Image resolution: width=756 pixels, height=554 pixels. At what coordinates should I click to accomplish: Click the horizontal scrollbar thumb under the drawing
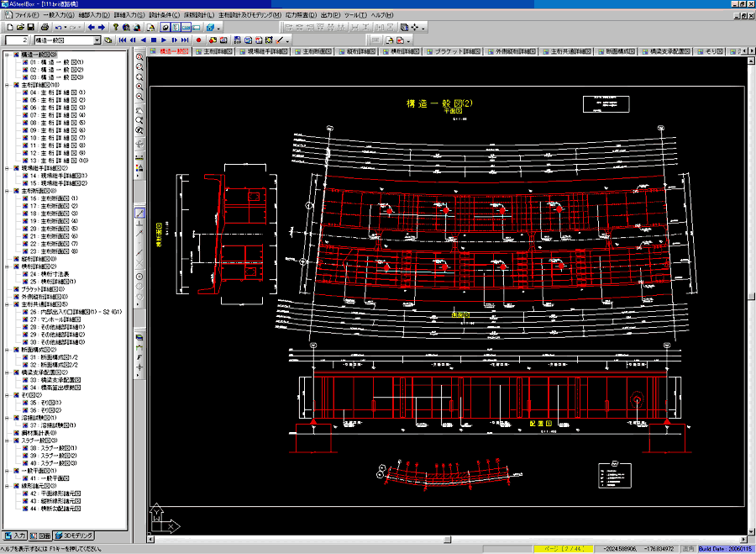click(x=448, y=540)
